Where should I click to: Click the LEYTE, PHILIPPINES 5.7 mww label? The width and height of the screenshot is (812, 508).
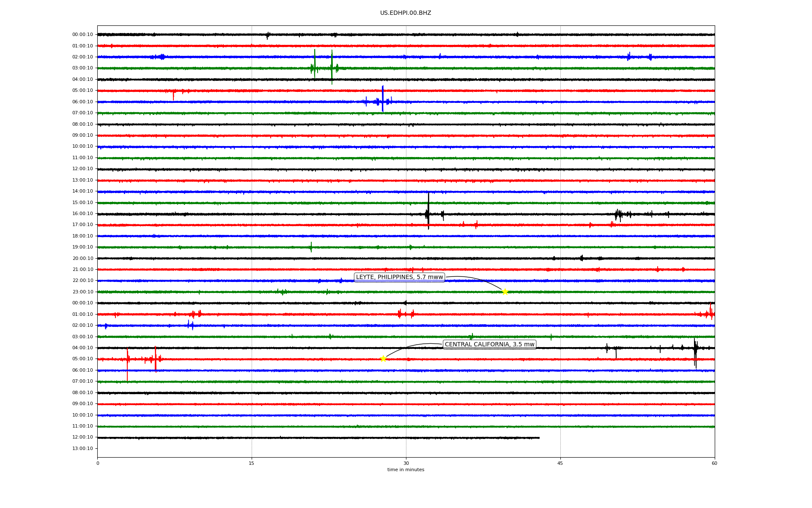pos(399,277)
